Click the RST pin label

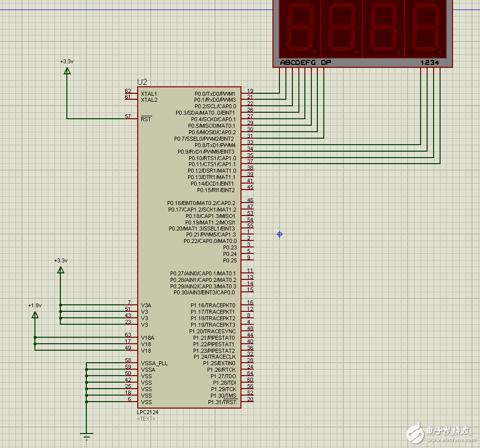(146, 119)
